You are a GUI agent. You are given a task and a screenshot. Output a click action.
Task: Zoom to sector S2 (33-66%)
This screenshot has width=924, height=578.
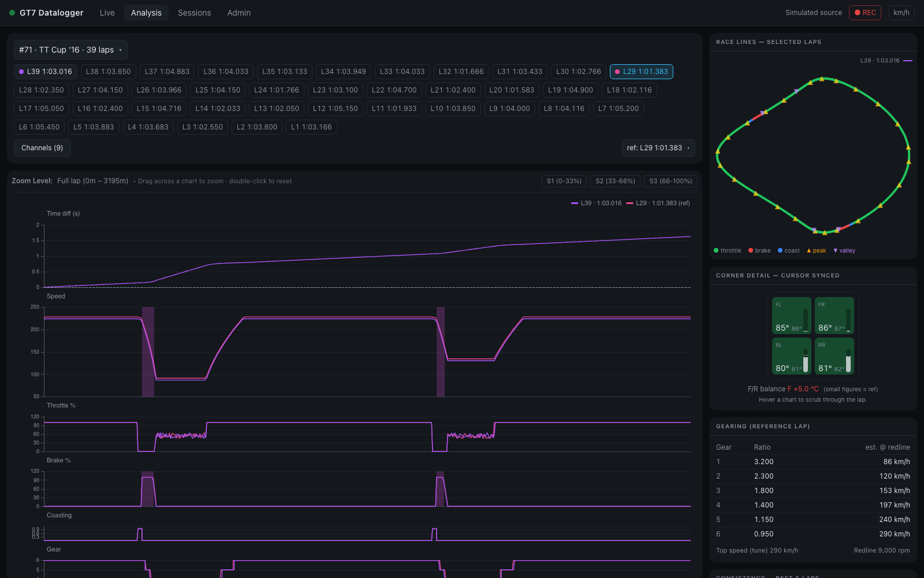point(615,181)
